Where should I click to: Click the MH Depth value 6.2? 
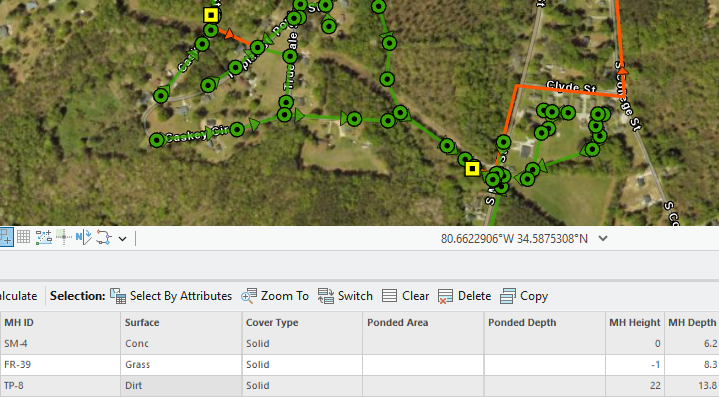pos(692,343)
